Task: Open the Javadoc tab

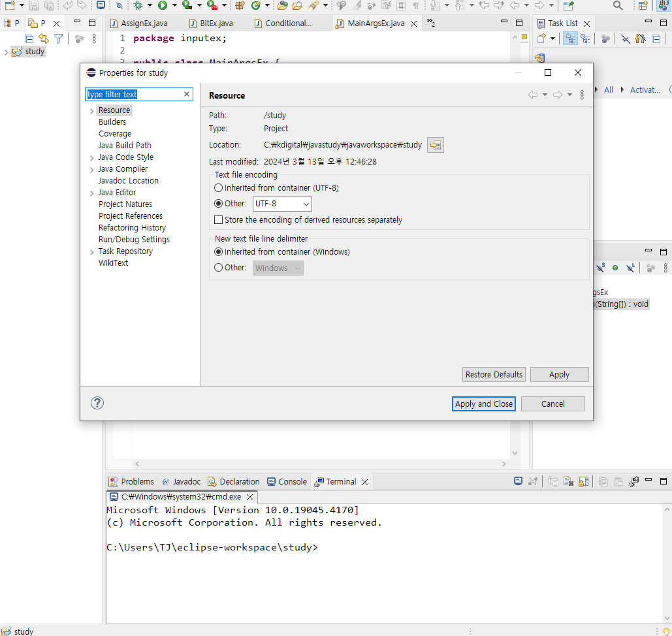Action: point(182,481)
